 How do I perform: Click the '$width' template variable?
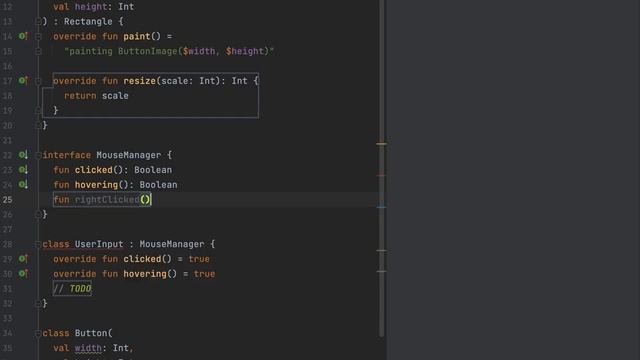(199, 51)
